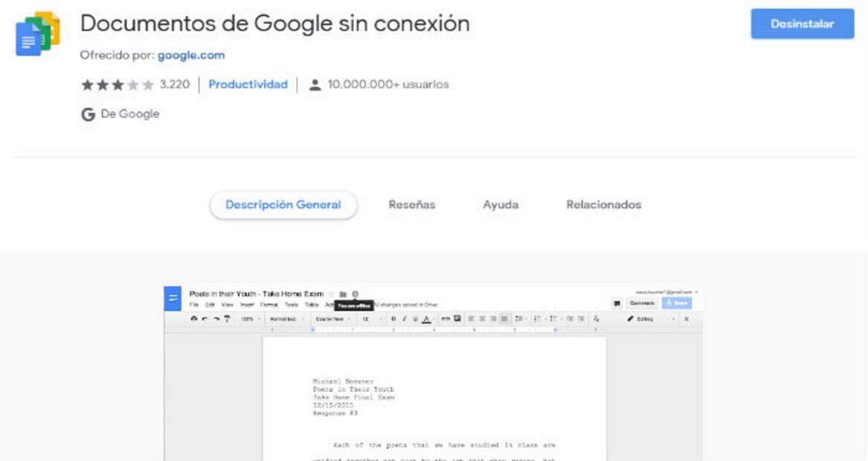Image resolution: width=868 pixels, height=461 pixels.
Task: Open the google.com provider link
Action: [x=191, y=55]
